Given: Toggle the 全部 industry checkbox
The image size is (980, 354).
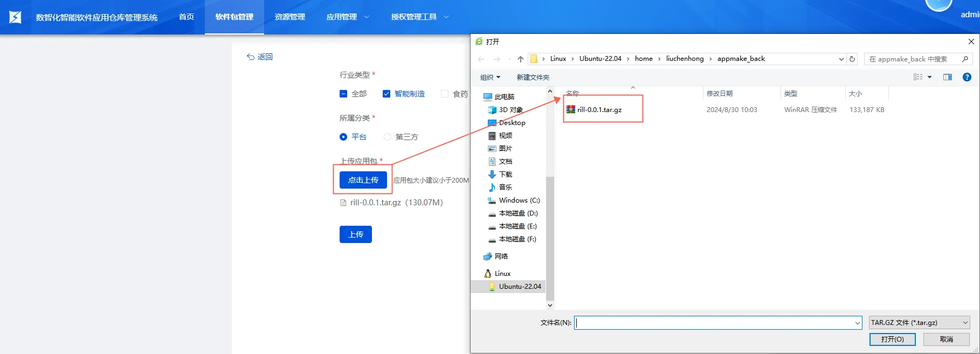Looking at the screenshot, I should (343, 94).
